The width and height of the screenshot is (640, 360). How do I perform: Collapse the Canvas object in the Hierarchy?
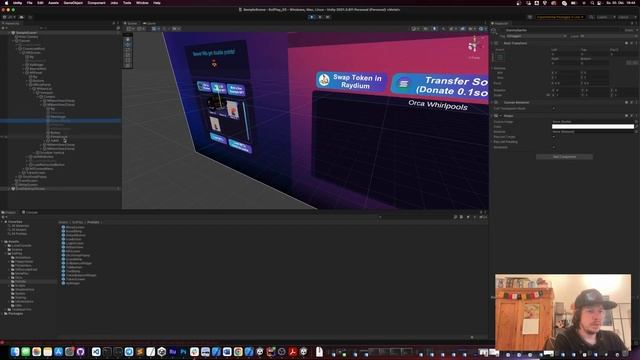[13, 41]
